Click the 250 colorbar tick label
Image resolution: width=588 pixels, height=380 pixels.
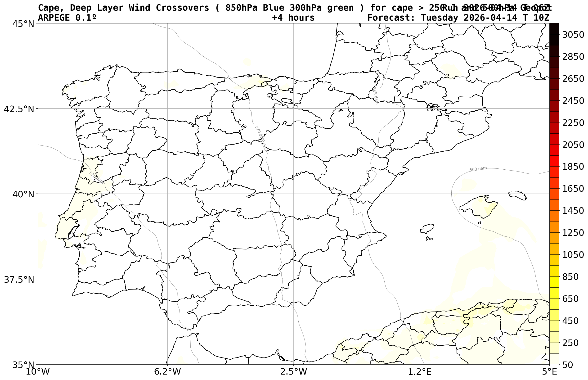tap(570, 343)
